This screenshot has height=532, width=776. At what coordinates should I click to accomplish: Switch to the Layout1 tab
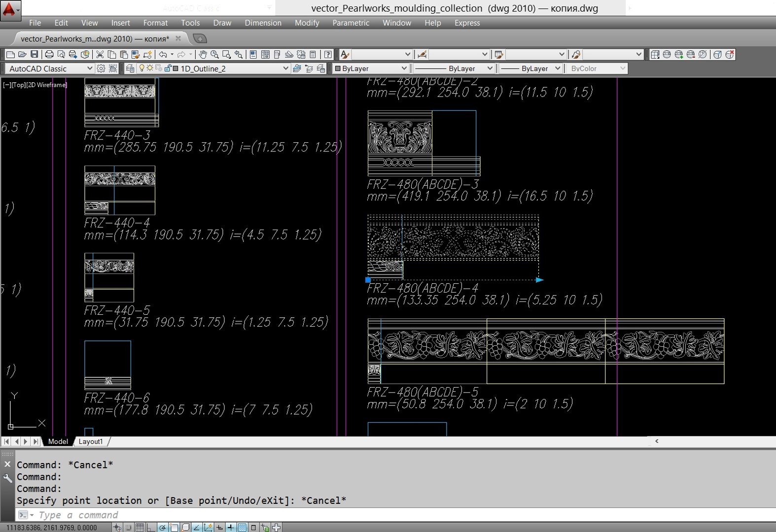coord(91,441)
